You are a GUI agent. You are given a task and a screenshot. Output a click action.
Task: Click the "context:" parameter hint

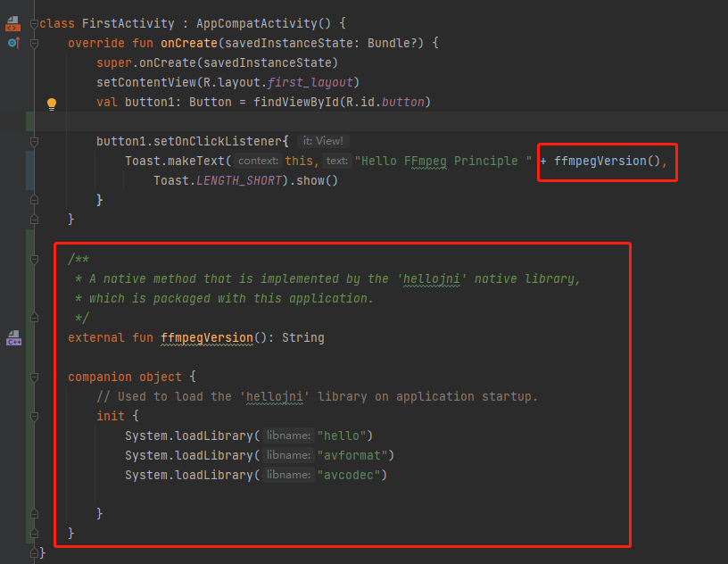click(x=259, y=161)
